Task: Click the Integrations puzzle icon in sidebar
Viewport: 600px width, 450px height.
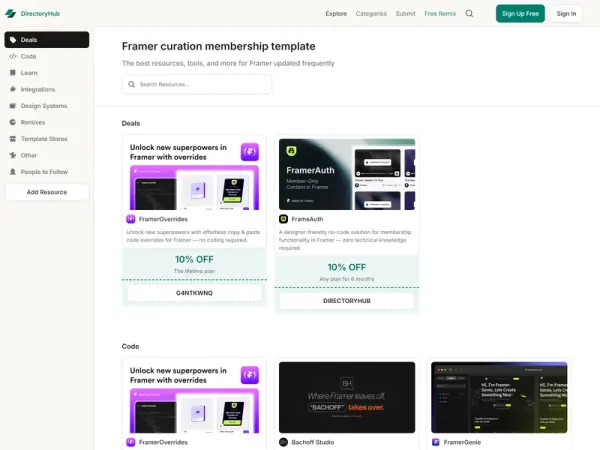Action: pos(13,89)
